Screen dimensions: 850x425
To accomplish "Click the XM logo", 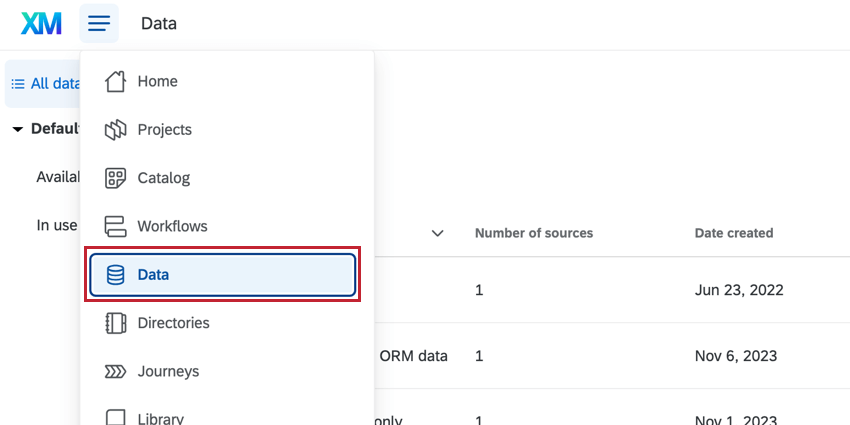I will click(41, 23).
